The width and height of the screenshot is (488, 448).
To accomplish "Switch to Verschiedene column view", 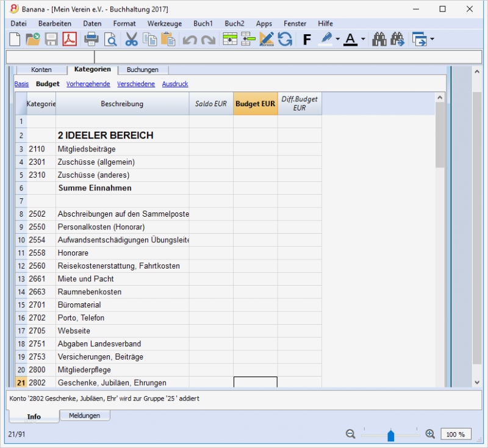I will pyautogui.click(x=136, y=84).
